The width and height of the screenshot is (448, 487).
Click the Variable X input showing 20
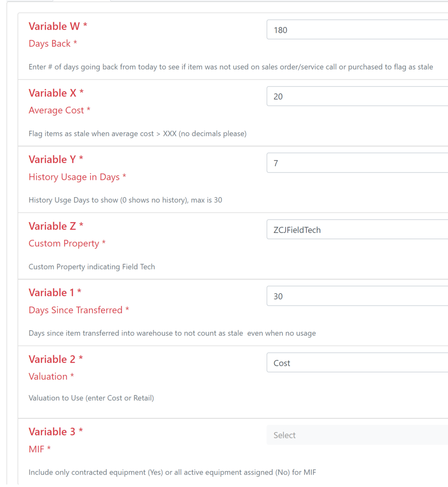coord(357,96)
